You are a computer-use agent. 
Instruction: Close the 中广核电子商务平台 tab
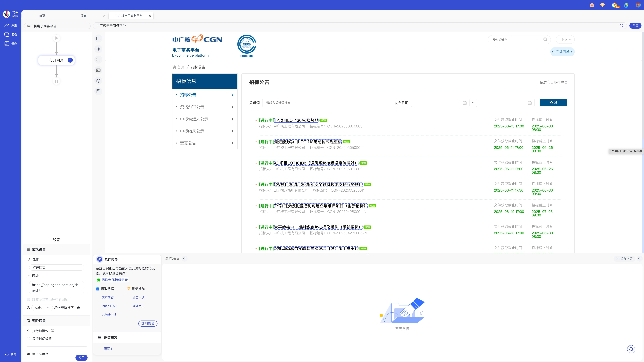[150, 16]
